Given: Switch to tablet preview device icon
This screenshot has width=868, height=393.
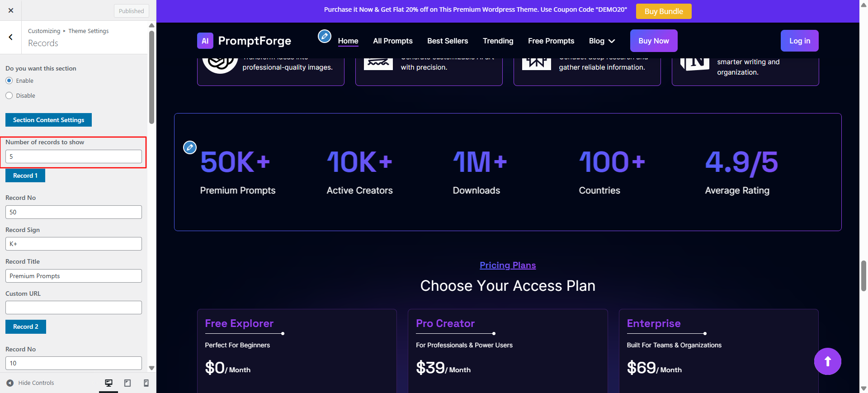Looking at the screenshot, I should pyautogui.click(x=127, y=383).
